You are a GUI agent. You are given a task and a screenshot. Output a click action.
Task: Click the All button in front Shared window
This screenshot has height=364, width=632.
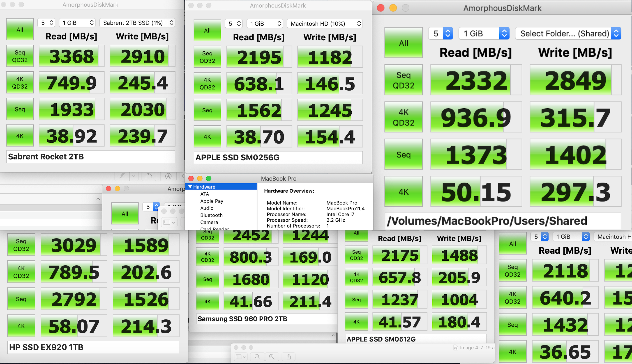click(x=404, y=43)
